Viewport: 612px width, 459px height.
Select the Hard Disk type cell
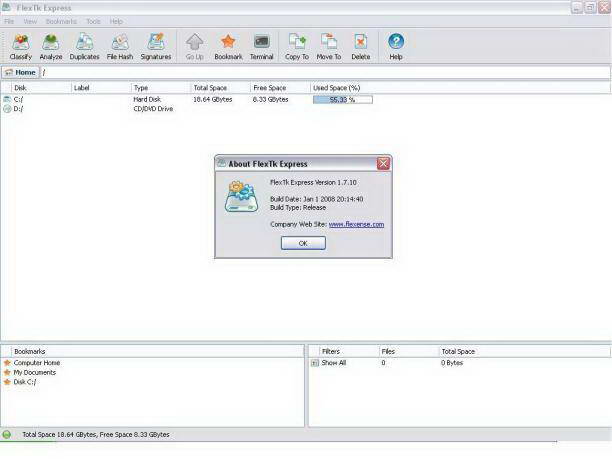pos(147,100)
